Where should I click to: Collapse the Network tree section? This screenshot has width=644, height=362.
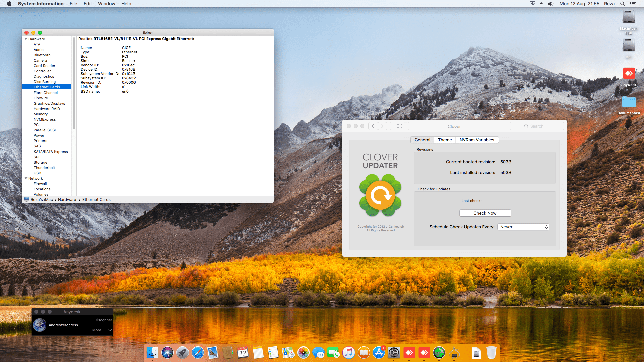(x=26, y=178)
